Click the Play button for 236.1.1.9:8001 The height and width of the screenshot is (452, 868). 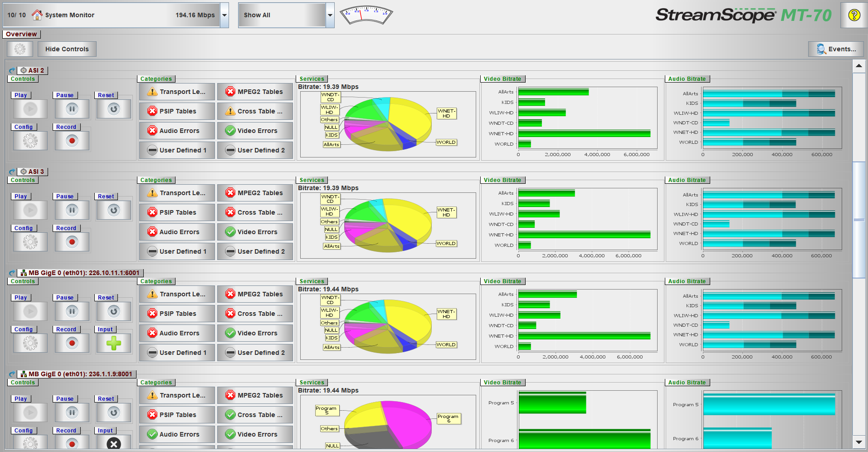click(x=30, y=413)
